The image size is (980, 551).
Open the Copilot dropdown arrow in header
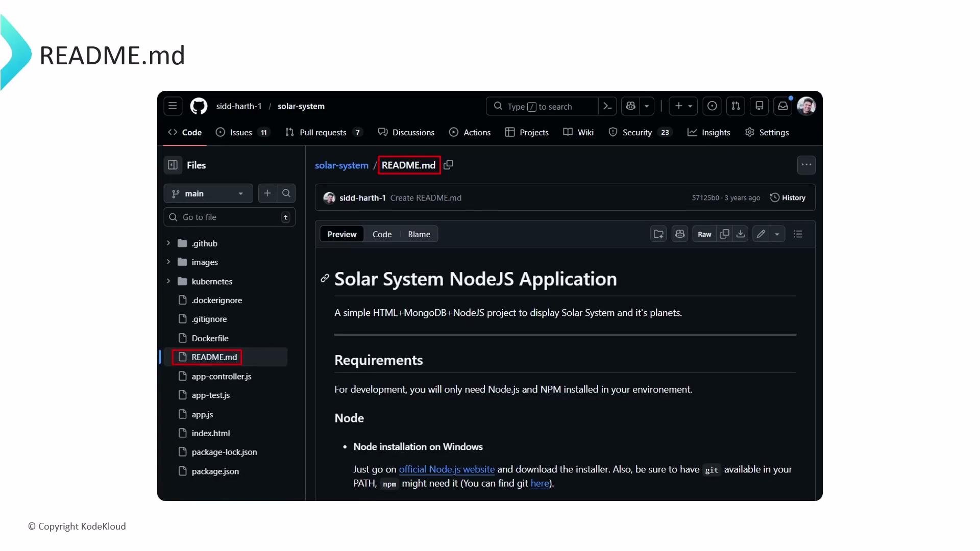(647, 106)
